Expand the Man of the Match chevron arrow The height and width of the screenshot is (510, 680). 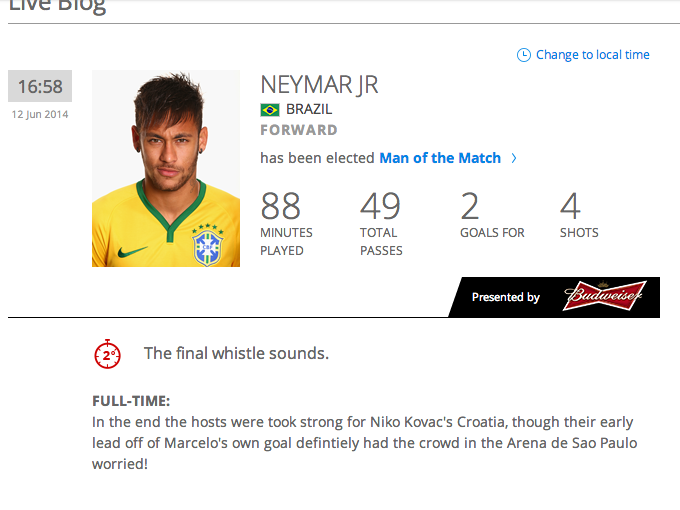click(514, 158)
